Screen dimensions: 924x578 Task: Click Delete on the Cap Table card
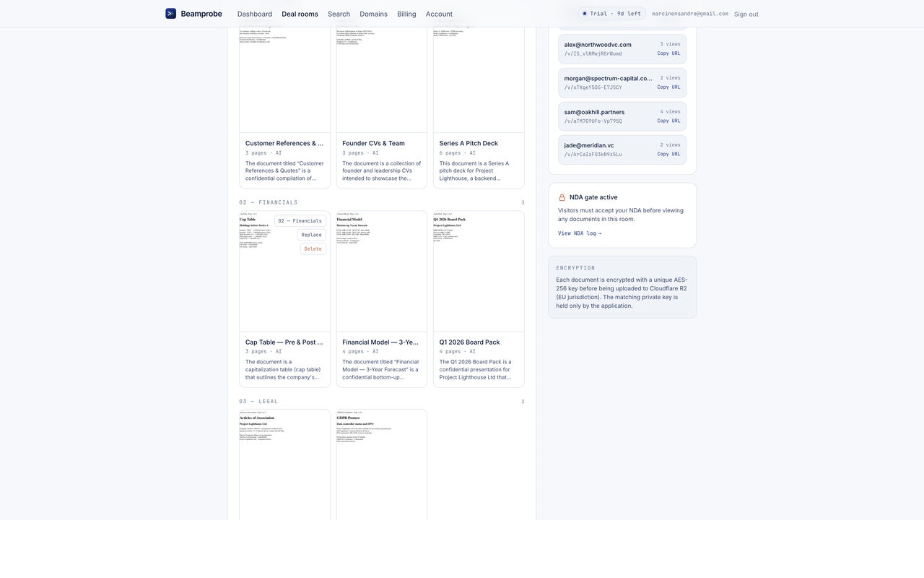pyautogui.click(x=313, y=249)
